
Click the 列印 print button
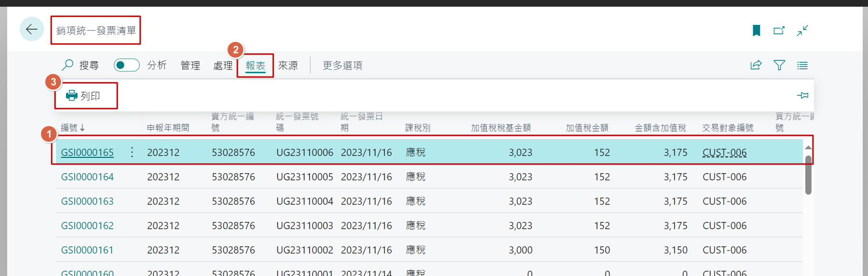(x=83, y=96)
